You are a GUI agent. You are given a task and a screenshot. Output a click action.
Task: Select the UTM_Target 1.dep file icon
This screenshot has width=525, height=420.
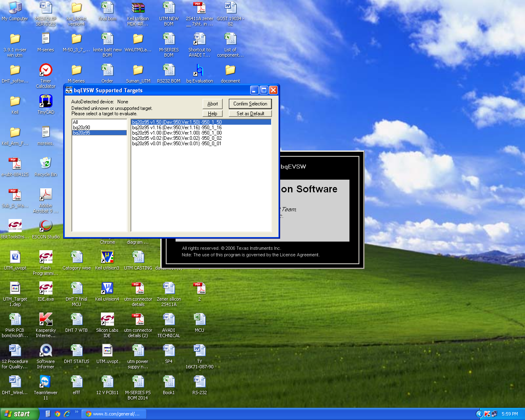[15, 294]
